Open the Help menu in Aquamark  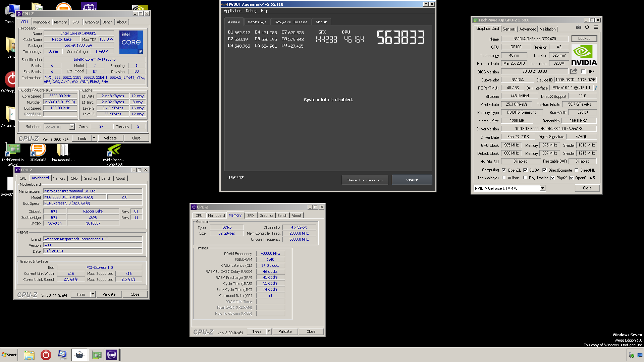264,11
